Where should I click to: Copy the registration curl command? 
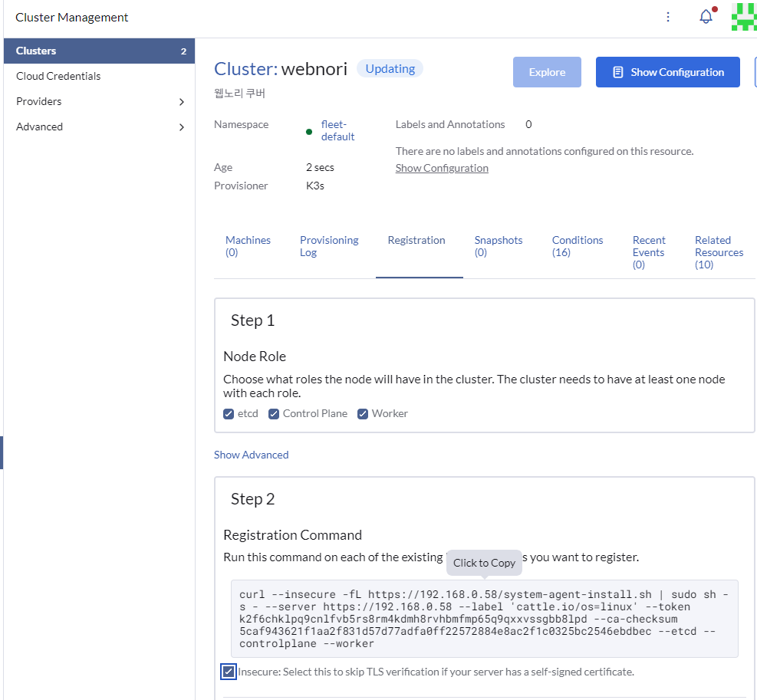point(484,618)
